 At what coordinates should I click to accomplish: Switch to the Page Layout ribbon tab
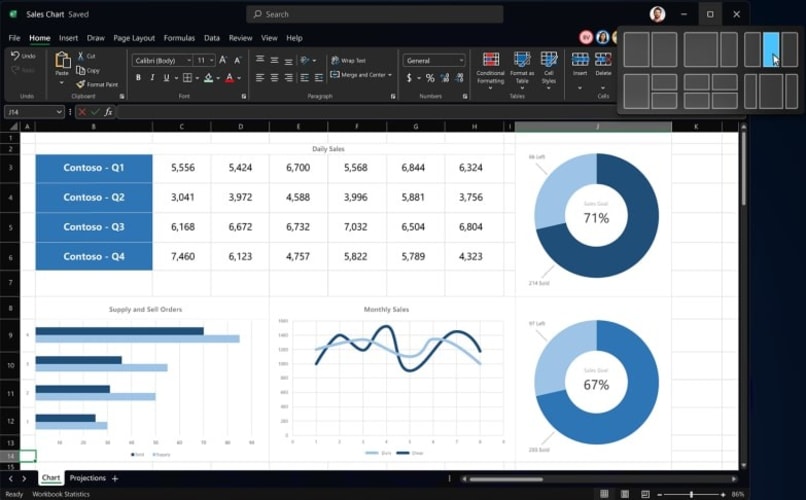click(x=134, y=38)
